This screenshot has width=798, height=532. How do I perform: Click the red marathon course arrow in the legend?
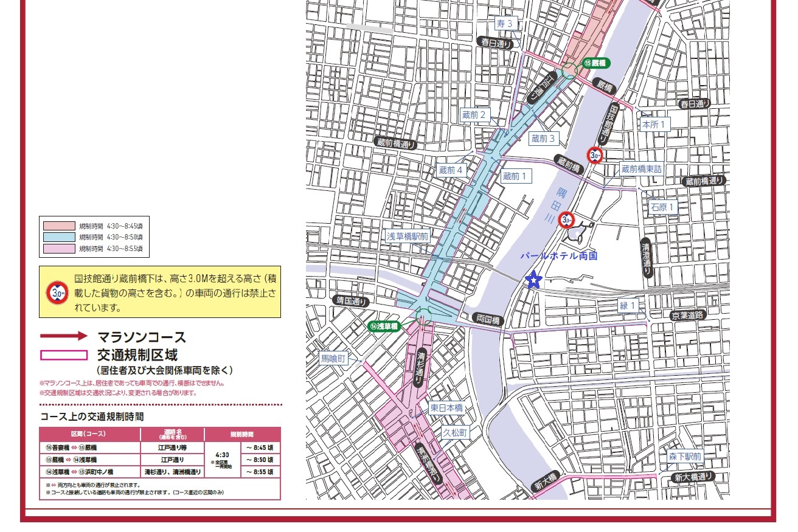coord(64,336)
